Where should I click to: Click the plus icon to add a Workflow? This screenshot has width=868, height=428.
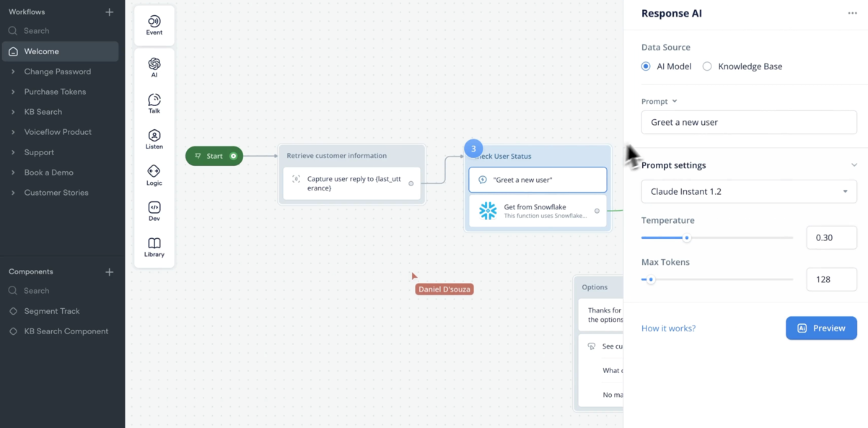click(109, 12)
